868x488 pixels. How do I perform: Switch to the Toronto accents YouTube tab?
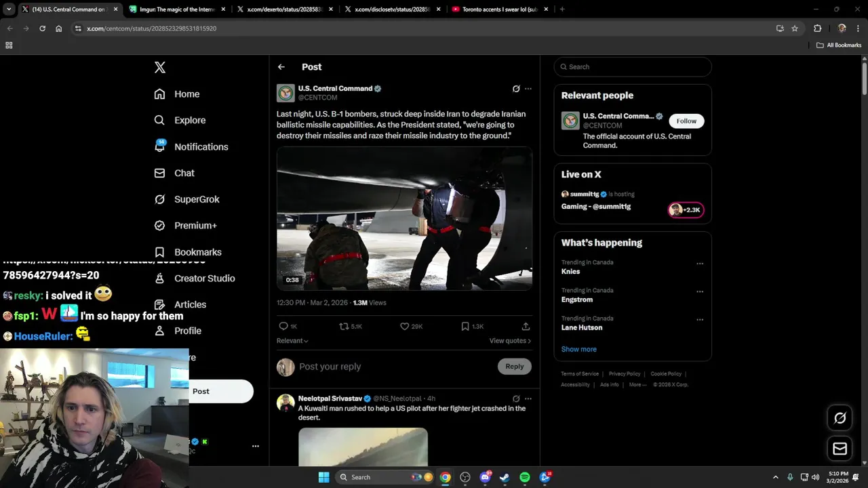click(500, 9)
